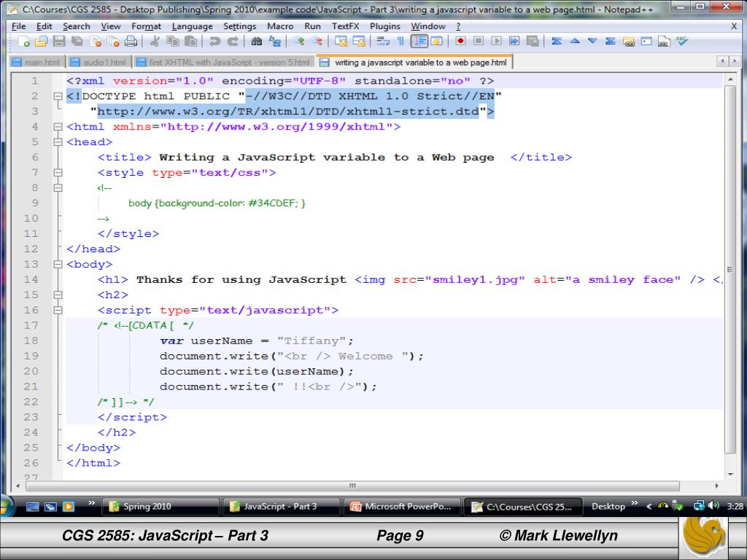The width and height of the screenshot is (747, 560).
Task: Switch to Microsoft PowerPoint taskbar button
Action: click(402, 506)
